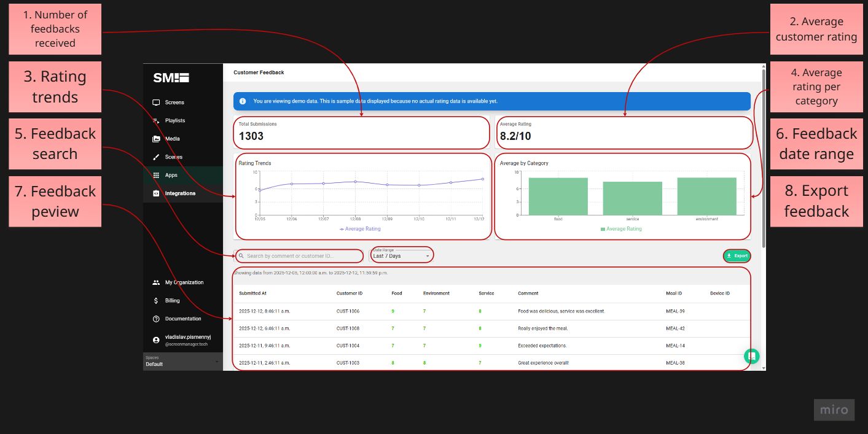Click the SM logo in the sidebar
Screen dimensions: 868x434
coord(171,78)
